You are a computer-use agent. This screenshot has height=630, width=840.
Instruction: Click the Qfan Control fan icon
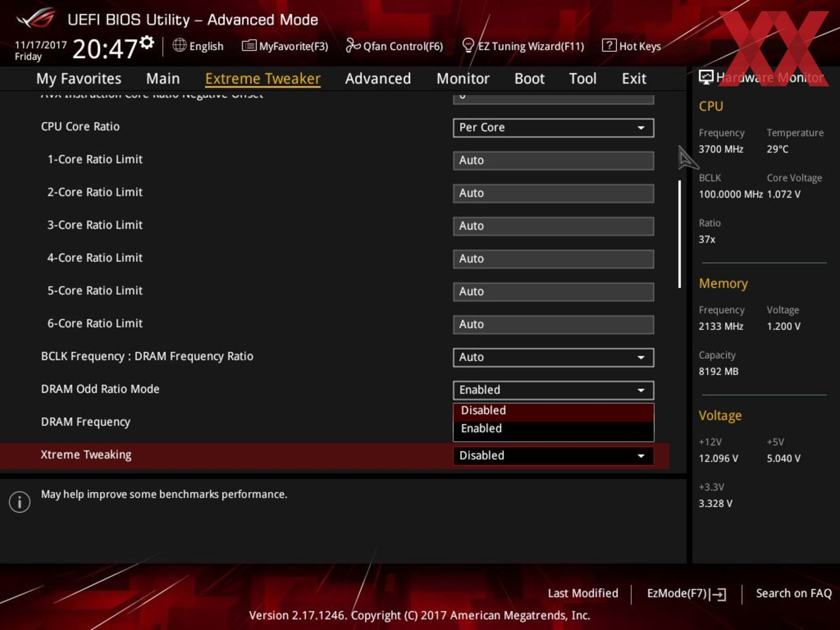tap(353, 45)
